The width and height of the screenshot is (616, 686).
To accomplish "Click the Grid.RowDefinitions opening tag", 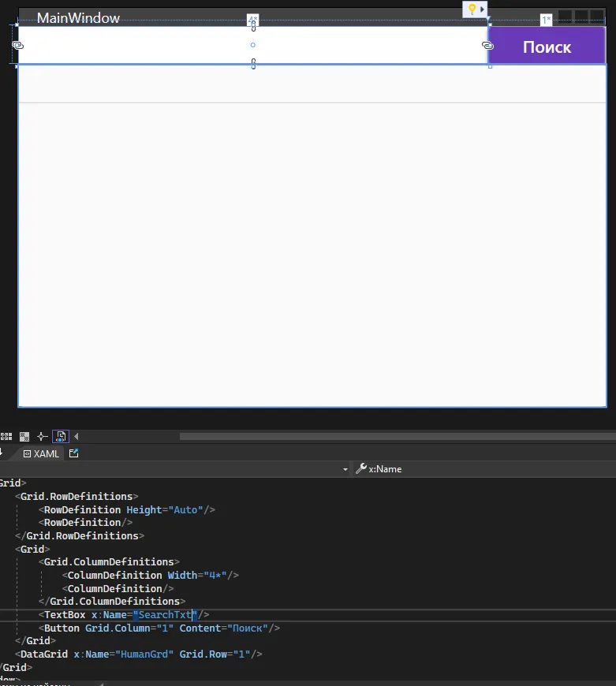I will click(77, 496).
